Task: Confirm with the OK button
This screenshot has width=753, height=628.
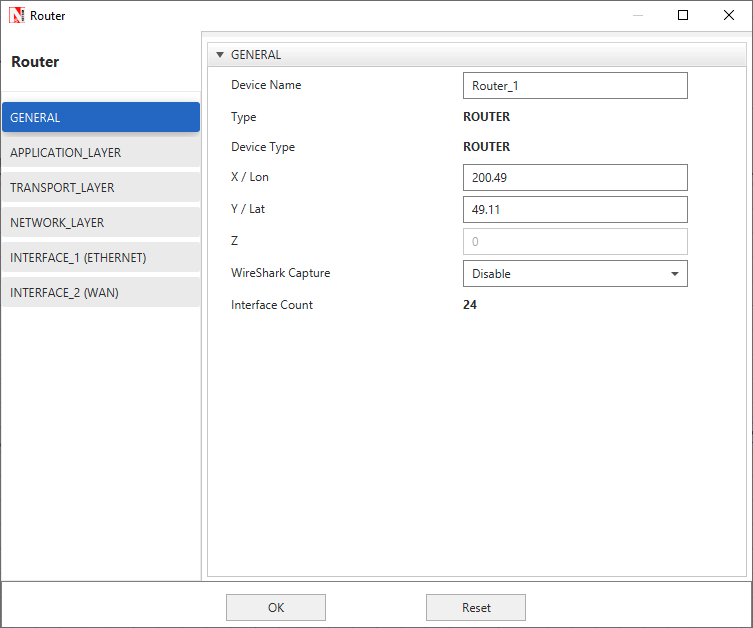Action: pos(276,607)
